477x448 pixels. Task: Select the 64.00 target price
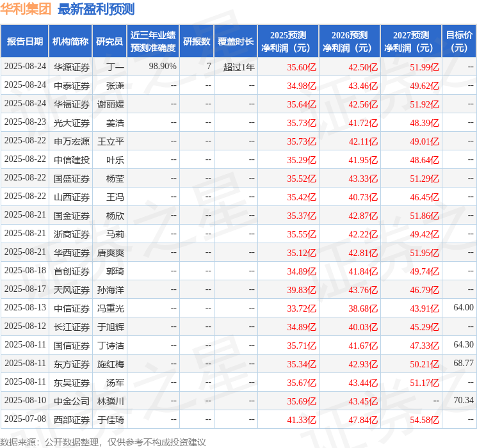click(x=464, y=307)
